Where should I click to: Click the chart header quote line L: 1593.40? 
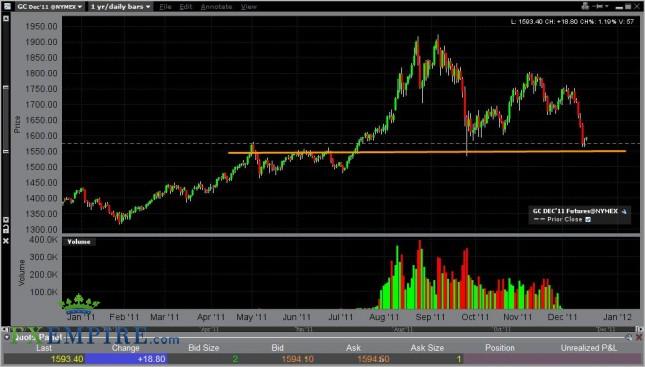572,21
